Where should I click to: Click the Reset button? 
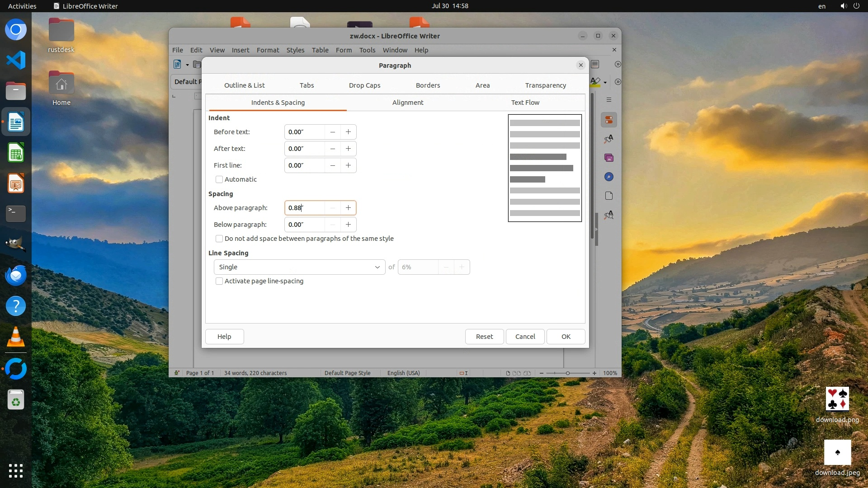click(484, 337)
